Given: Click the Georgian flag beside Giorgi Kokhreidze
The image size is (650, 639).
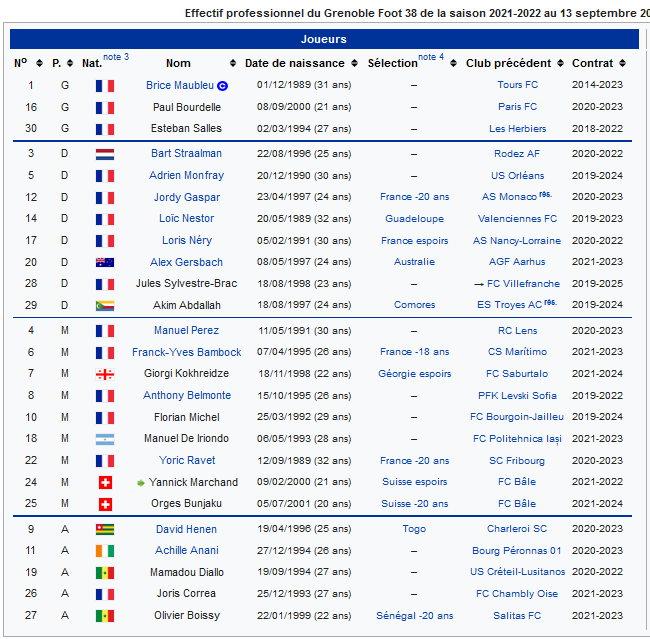Looking at the screenshot, I should click(x=105, y=374).
